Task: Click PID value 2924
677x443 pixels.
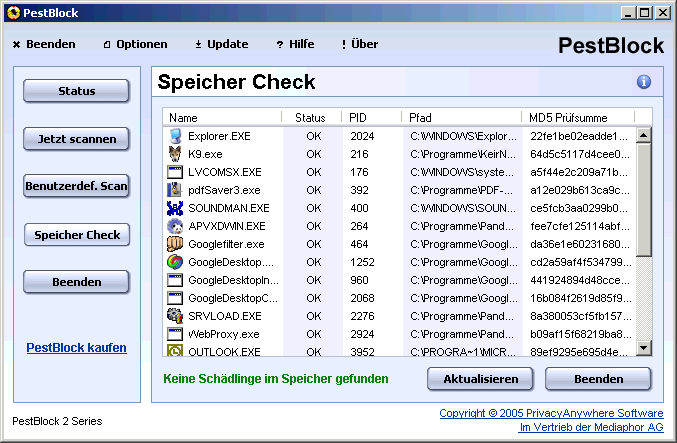Action: tap(362, 334)
